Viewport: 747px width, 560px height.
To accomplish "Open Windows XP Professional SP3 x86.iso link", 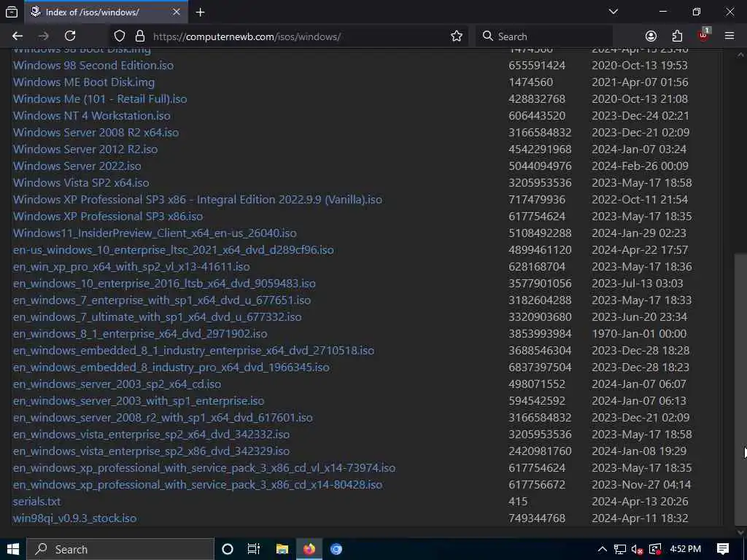I will [108, 216].
